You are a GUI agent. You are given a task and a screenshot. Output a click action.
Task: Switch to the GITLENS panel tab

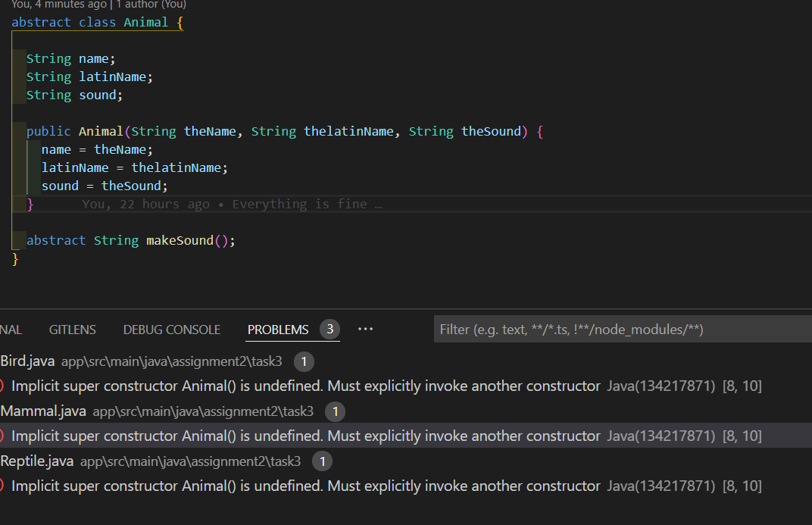click(x=73, y=330)
